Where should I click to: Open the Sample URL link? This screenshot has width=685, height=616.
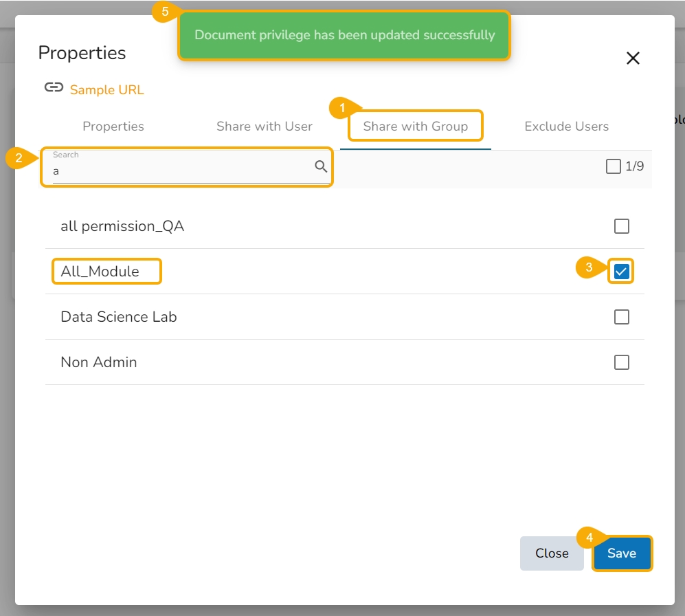107,90
